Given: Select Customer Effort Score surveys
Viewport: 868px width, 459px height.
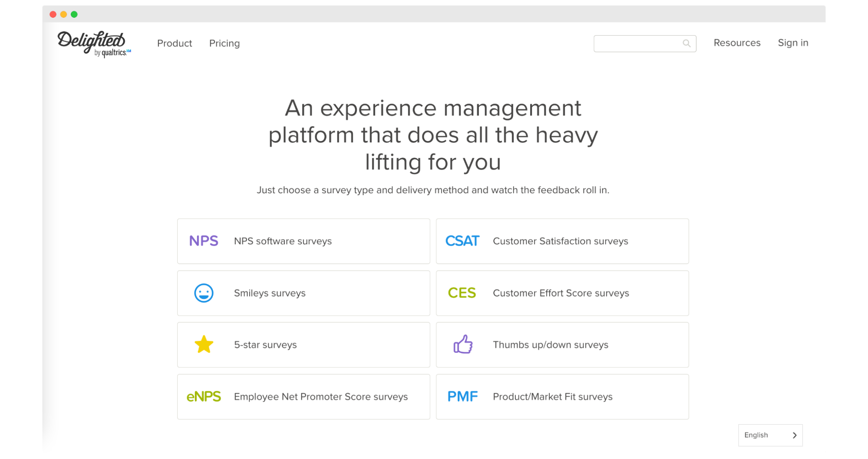Looking at the screenshot, I should click(562, 293).
